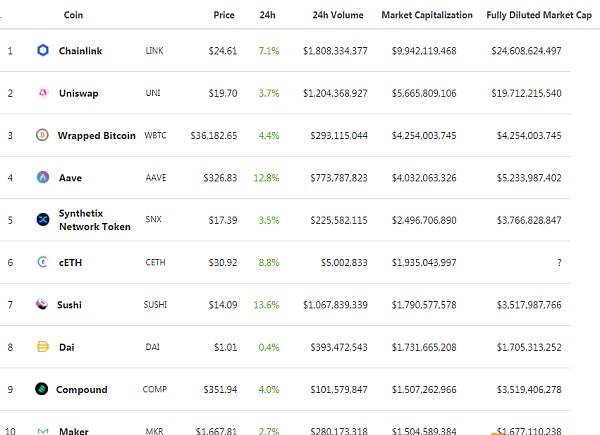This screenshot has width=600, height=435.
Task: Click the Chainlink hexagon logo icon
Action: pyautogui.click(x=43, y=50)
